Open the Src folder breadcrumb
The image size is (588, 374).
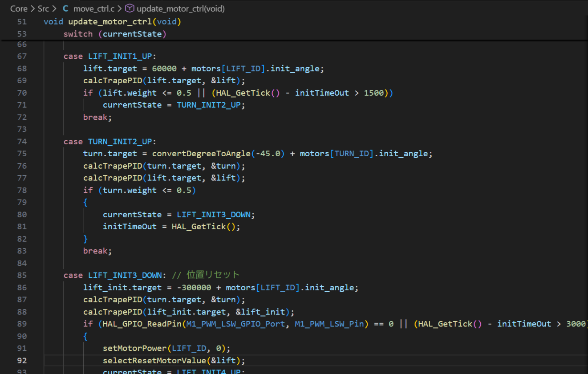(43, 8)
